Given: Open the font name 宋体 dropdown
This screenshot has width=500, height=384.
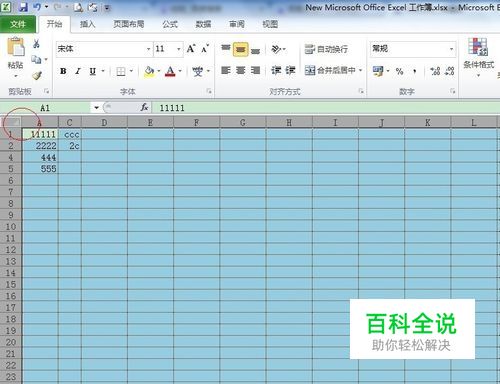Looking at the screenshot, I should [148, 49].
